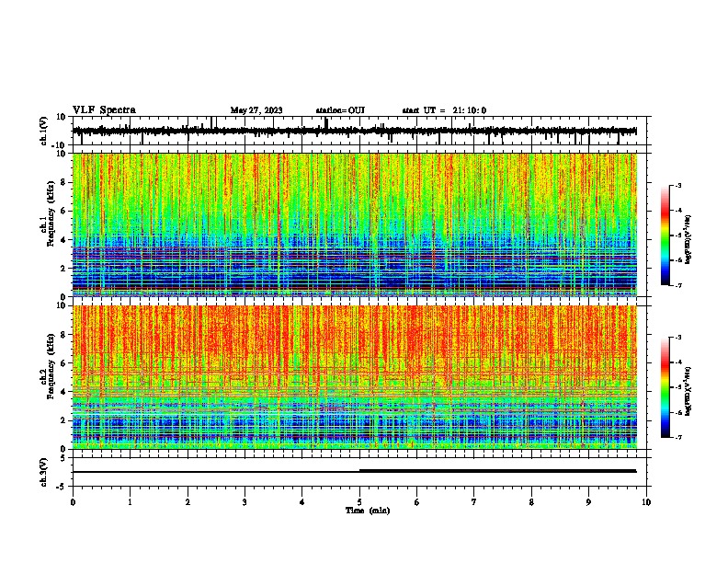Click the ch.1 color scale unit label
Viewport: 728px width, 563px height.
[688, 239]
